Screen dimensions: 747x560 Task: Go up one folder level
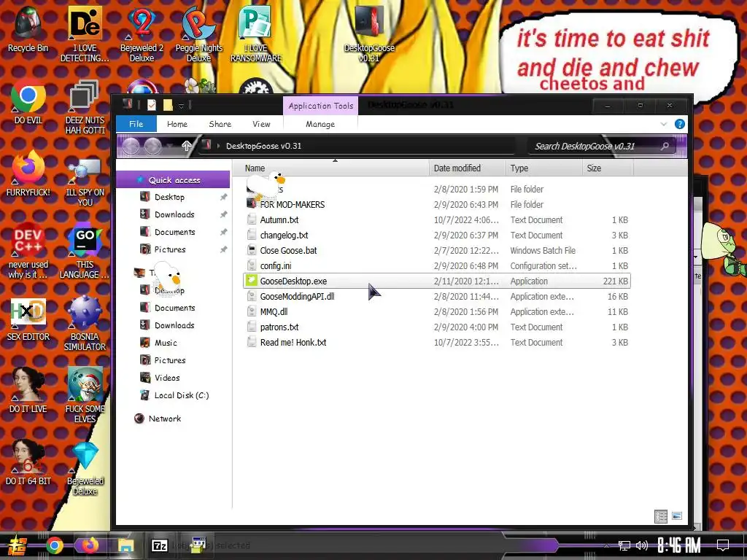pos(186,146)
